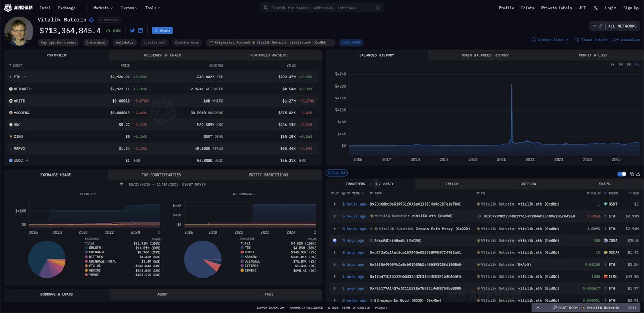The height and width of the screenshot is (313, 644).
Task: Toggle the switch above transfers table
Action: pyautogui.click(x=622, y=174)
